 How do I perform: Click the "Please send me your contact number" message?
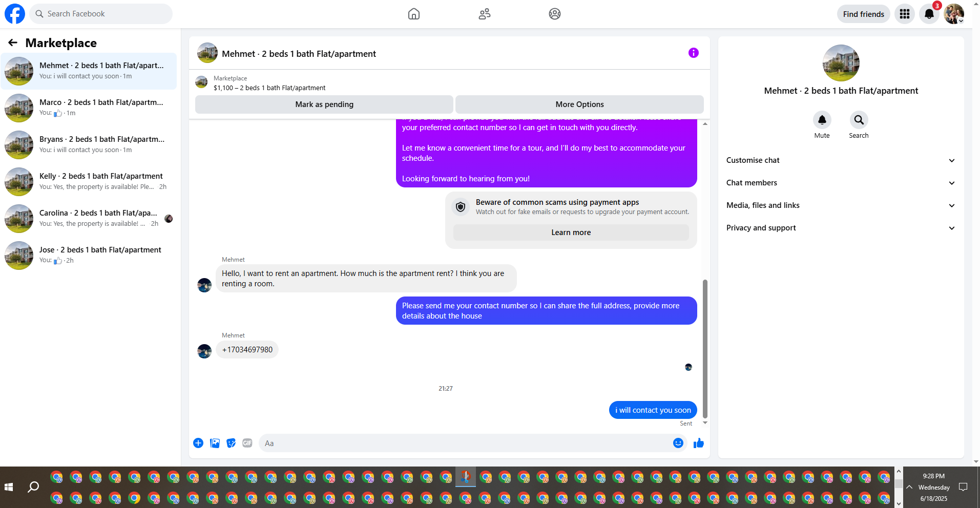tap(546, 311)
